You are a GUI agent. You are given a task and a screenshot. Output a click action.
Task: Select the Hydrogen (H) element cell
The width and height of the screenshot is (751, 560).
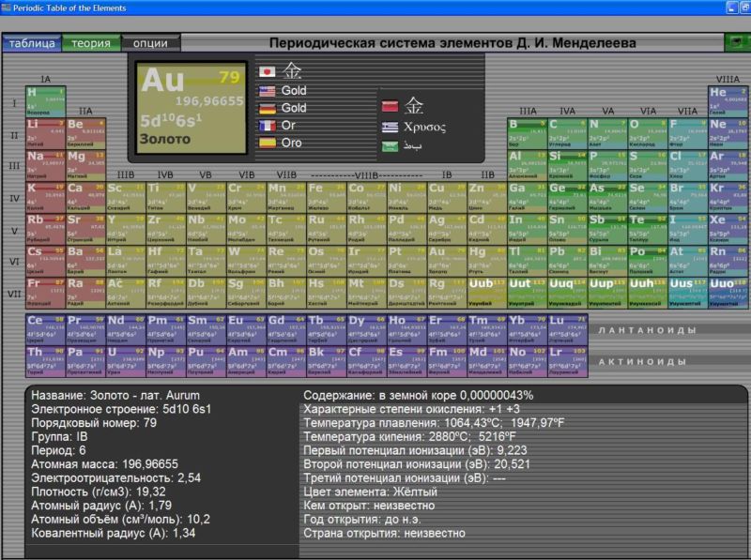pos(46,101)
